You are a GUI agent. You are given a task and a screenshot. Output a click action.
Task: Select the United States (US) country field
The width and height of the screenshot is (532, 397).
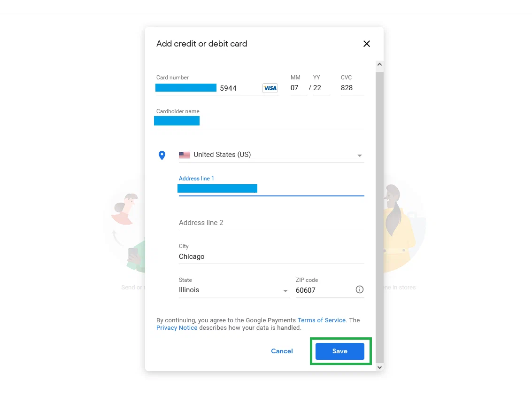click(271, 155)
